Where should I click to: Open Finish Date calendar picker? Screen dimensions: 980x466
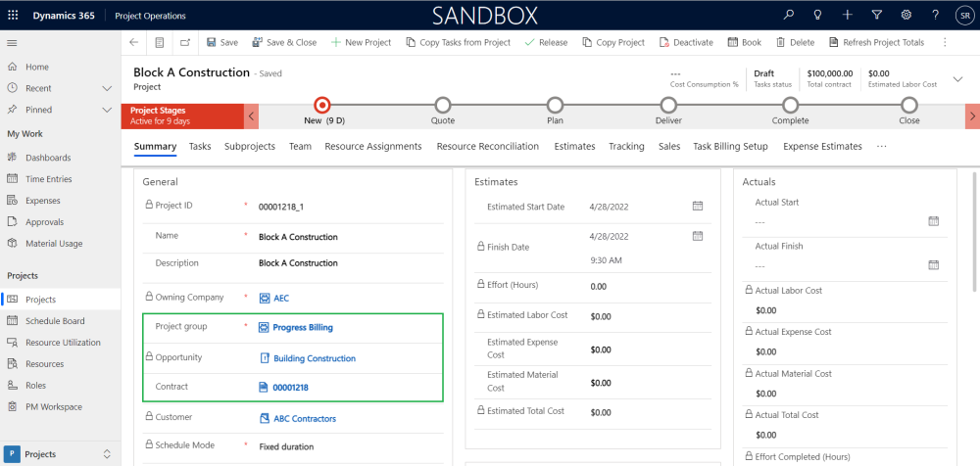click(x=698, y=236)
